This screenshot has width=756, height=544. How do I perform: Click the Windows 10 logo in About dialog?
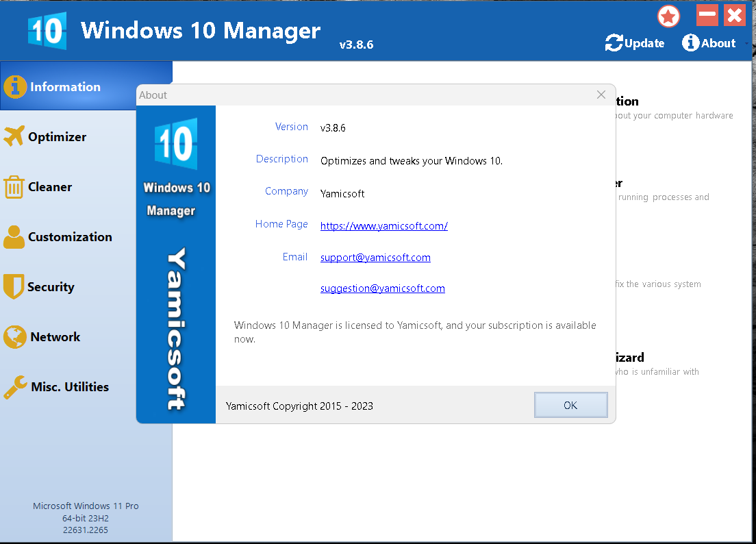176,143
